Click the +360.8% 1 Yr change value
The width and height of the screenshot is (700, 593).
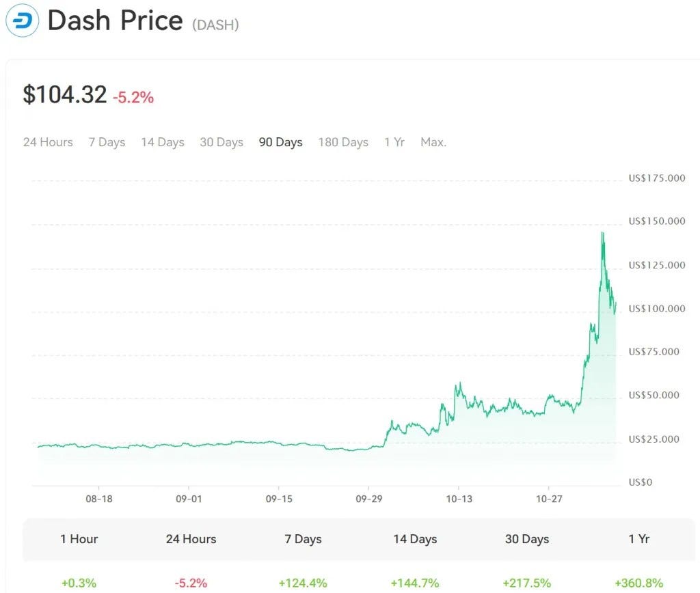click(638, 583)
